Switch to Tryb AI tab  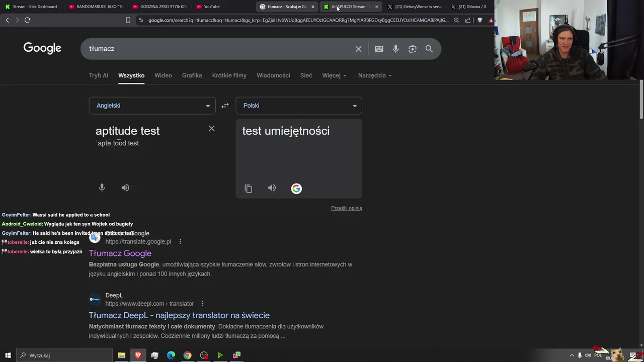coord(99,75)
